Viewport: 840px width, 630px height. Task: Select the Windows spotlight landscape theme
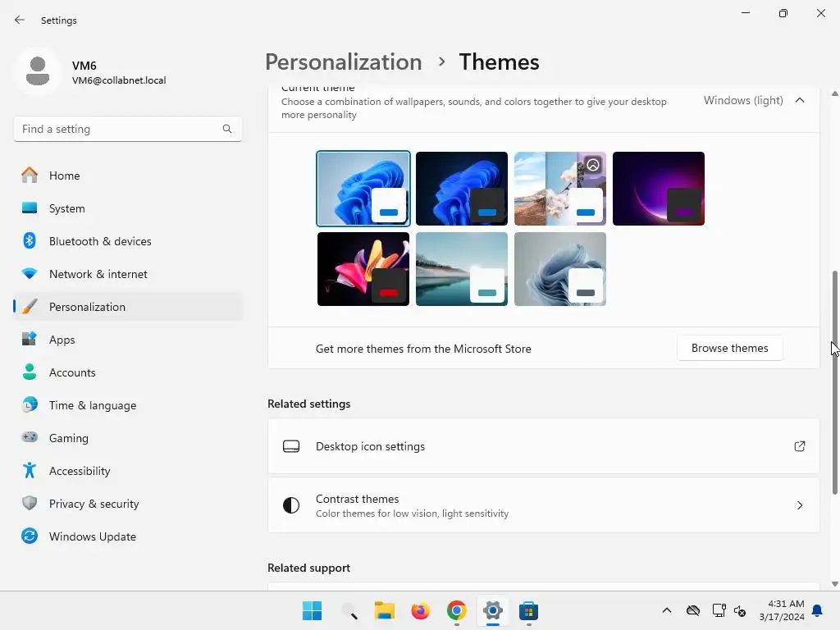pyautogui.click(x=560, y=189)
